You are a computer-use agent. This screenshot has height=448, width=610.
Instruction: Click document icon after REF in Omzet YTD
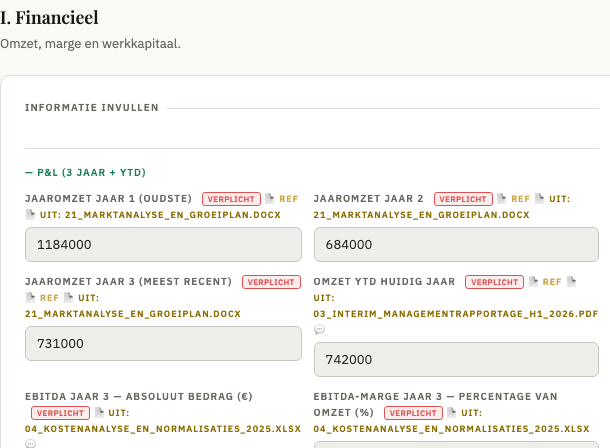pos(571,282)
